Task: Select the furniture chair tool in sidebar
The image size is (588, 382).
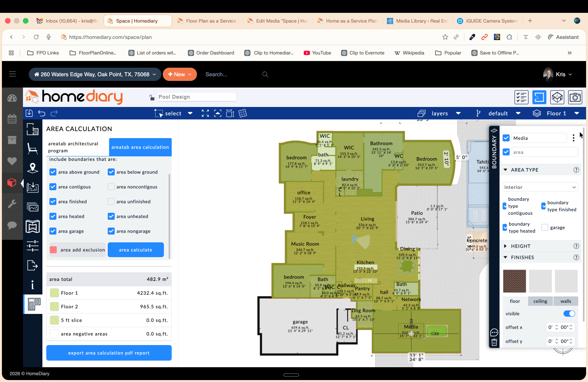Action: [33, 149]
